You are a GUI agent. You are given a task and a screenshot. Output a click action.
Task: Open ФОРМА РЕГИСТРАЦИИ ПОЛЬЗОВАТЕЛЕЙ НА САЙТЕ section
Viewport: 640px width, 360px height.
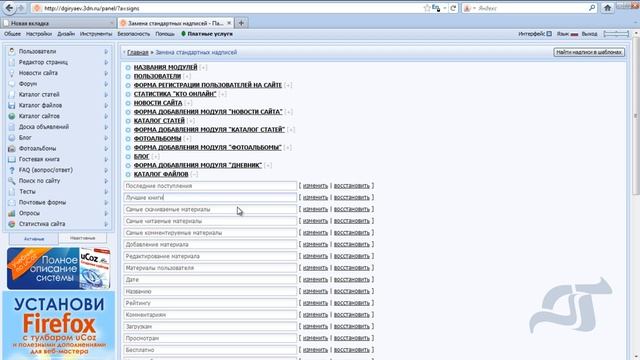(x=208, y=85)
